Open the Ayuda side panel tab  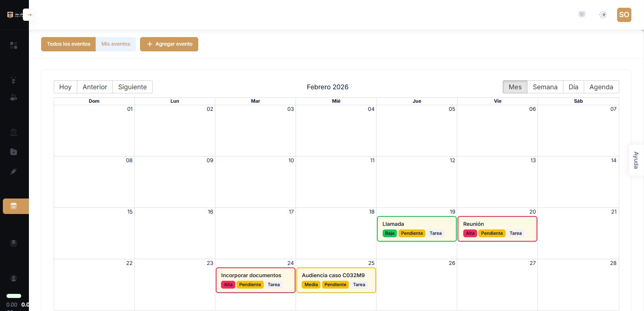[636, 160]
